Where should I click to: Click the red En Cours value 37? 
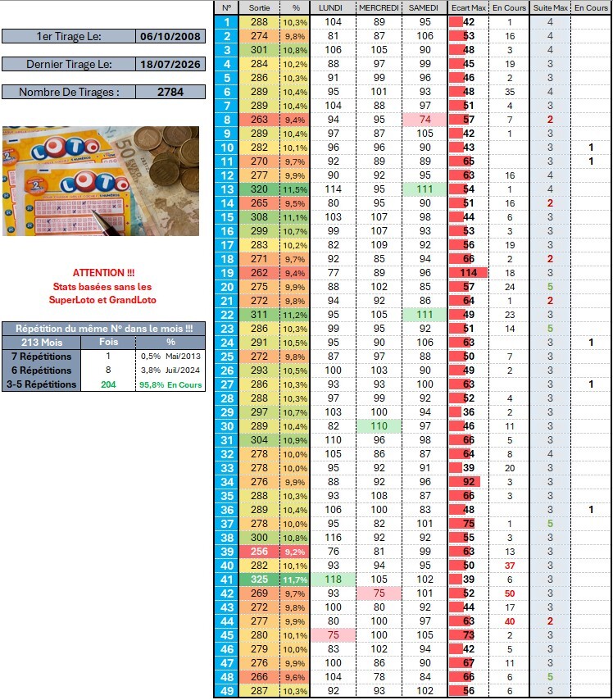(510, 566)
